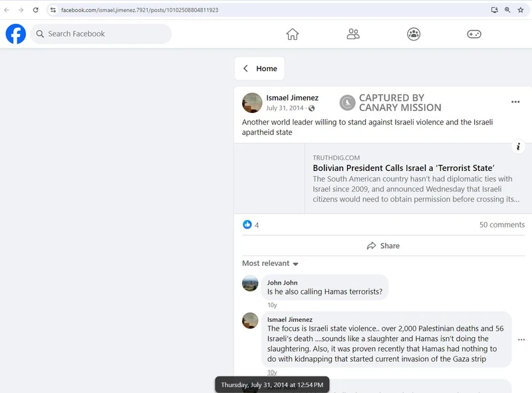Open browser zoom magnifier icon
This screenshot has width=532, height=393.
point(507,10)
